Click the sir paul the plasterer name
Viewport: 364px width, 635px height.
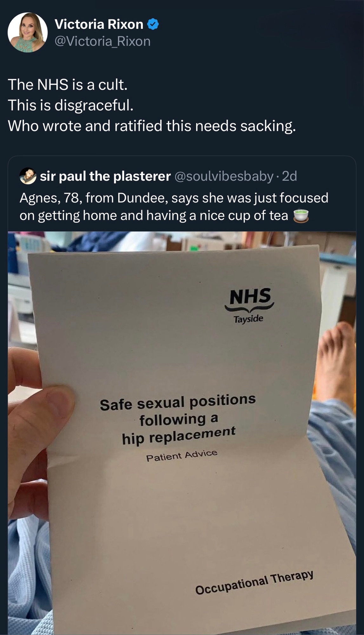tap(105, 176)
